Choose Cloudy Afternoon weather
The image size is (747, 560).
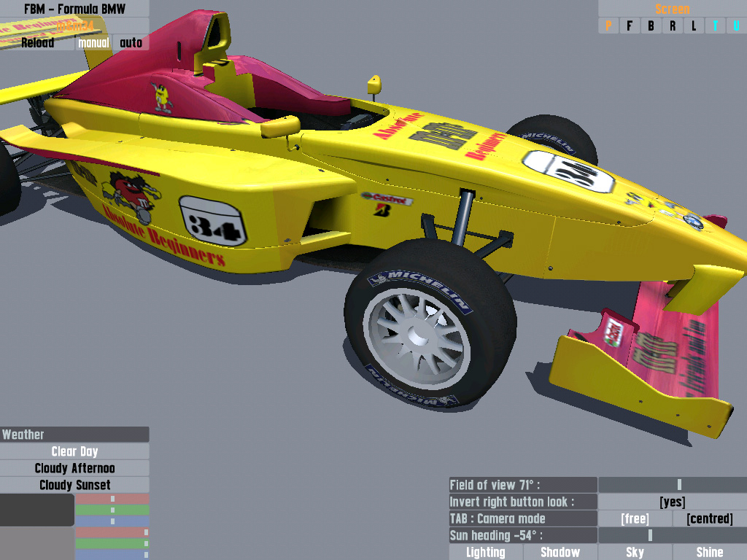tap(74, 468)
